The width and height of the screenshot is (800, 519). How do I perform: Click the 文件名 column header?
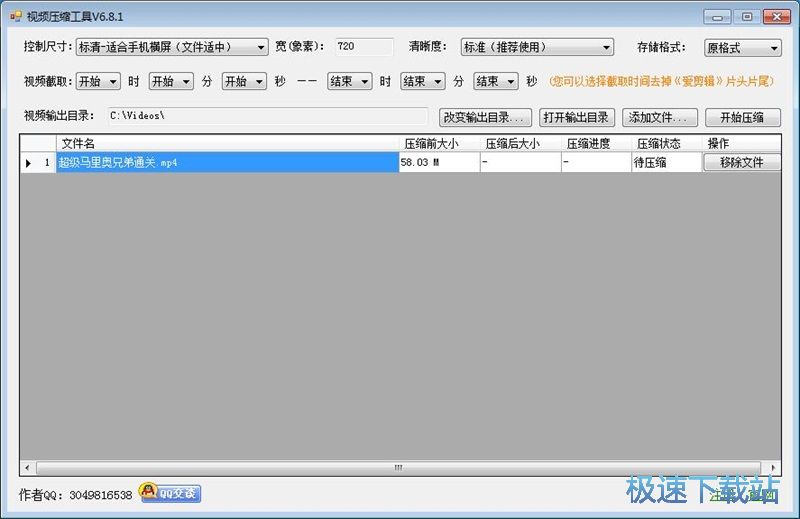228,143
